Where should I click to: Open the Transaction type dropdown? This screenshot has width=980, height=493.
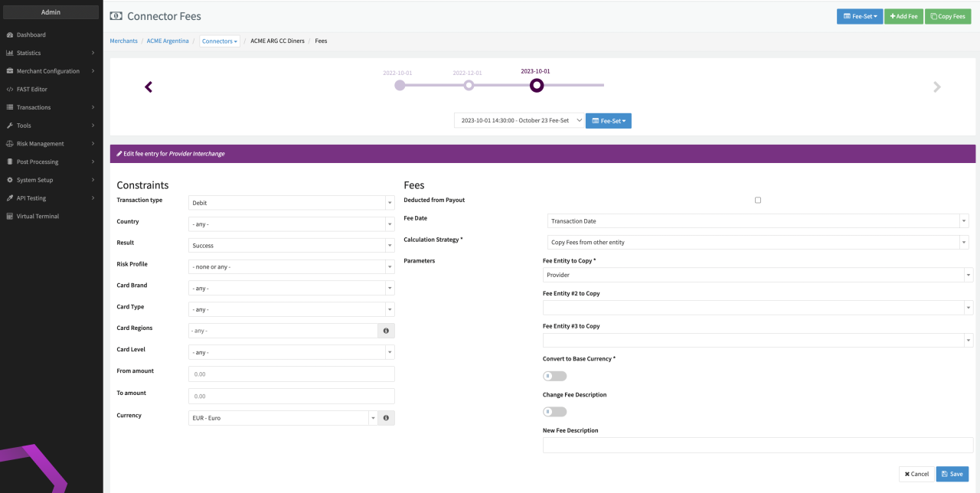click(x=291, y=203)
